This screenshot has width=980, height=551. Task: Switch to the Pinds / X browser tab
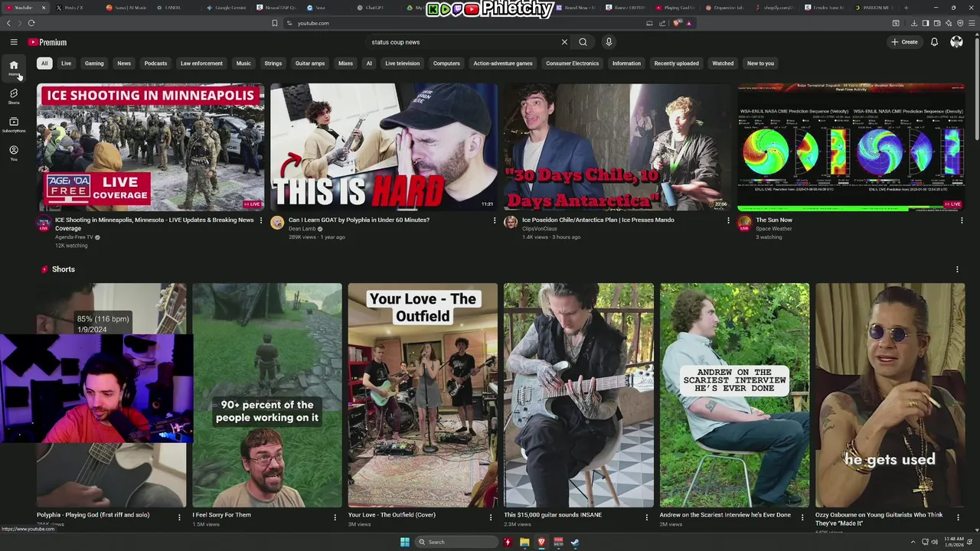click(73, 8)
